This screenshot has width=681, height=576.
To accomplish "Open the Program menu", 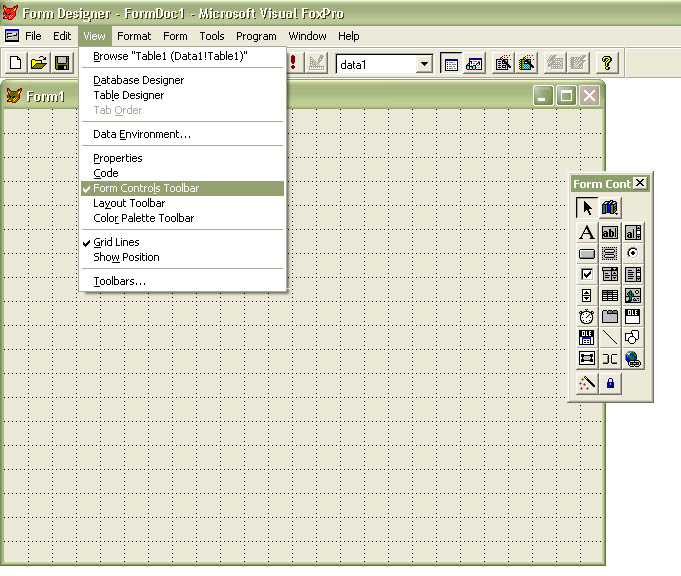I will tap(256, 36).
